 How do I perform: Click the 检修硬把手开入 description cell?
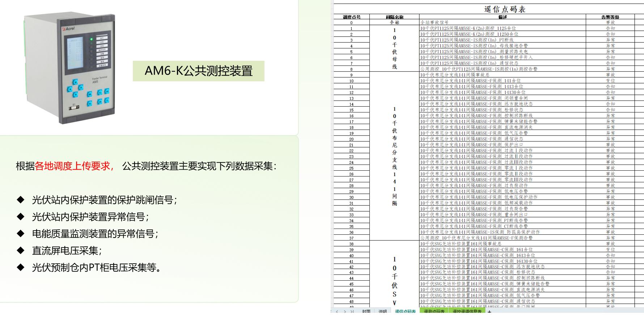click(x=503, y=57)
